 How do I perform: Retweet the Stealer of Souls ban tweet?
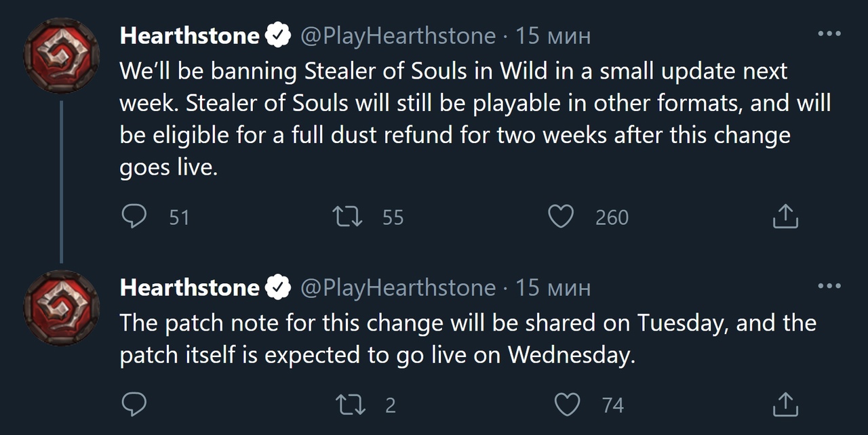[347, 217]
